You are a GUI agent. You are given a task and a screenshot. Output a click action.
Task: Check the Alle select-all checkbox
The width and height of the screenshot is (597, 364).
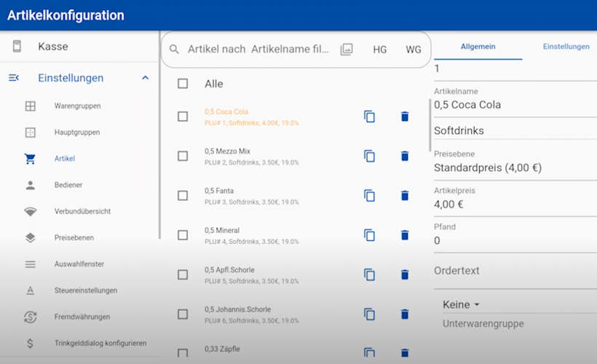[x=183, y=84]
